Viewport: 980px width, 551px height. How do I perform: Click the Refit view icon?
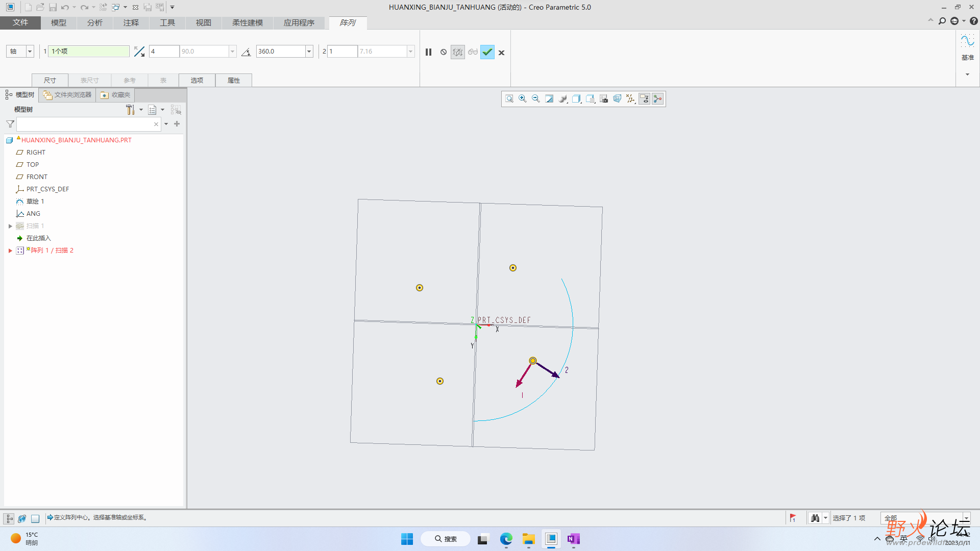[x=509, y=99]
